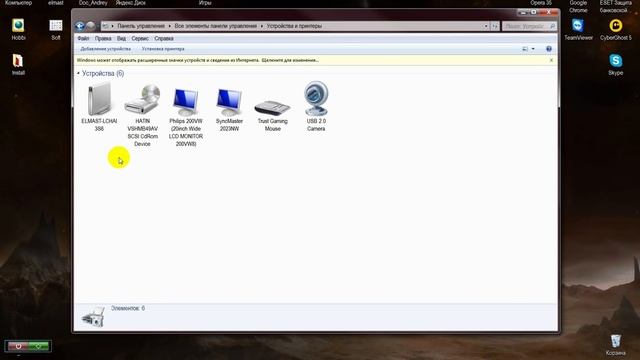This screenshot has height=360, width=640.
Task: Click the Элементов: 6 status text
Action: tap(128, 309)
